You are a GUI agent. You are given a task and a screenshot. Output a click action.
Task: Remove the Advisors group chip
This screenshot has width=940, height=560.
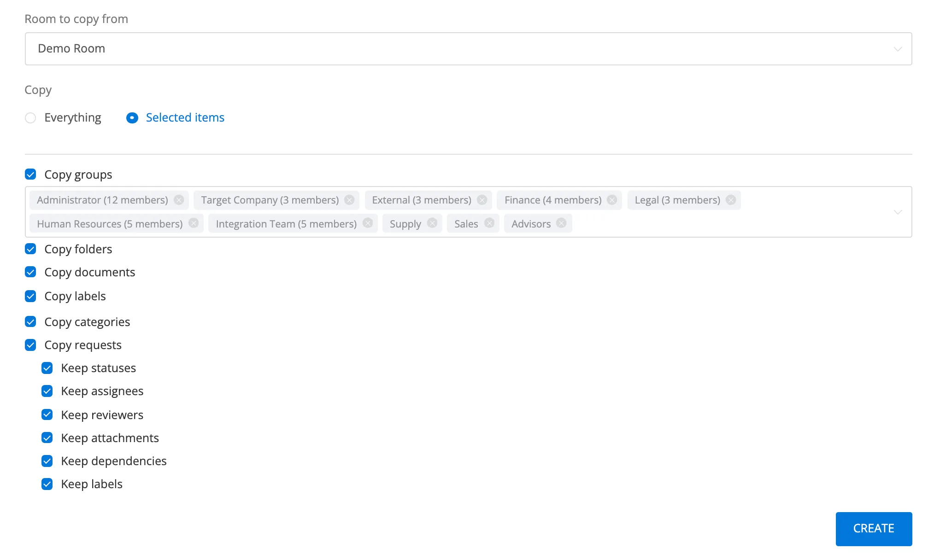tap(561, 223)
